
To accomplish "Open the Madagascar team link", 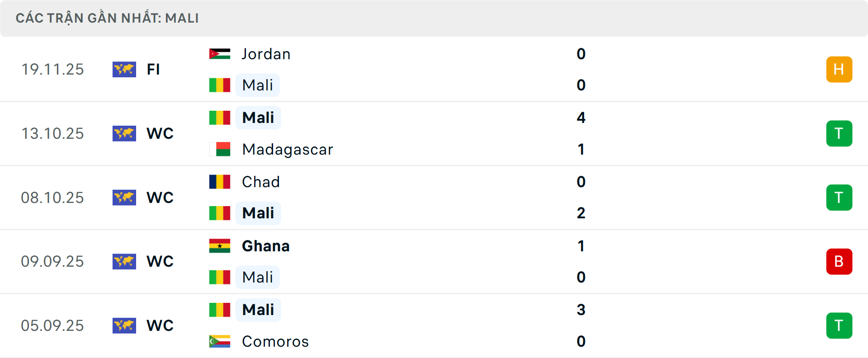I will click(x=288, y=149).
